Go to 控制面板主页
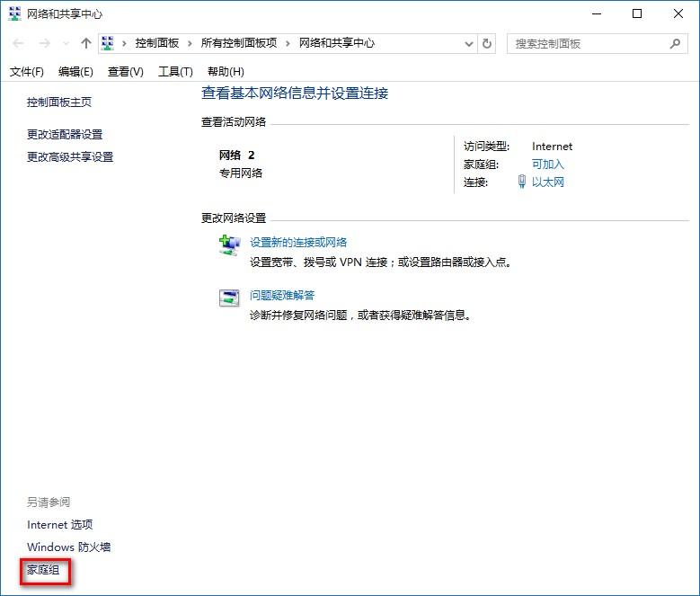Viewport: 700px width, 596px height. point(59,102)
